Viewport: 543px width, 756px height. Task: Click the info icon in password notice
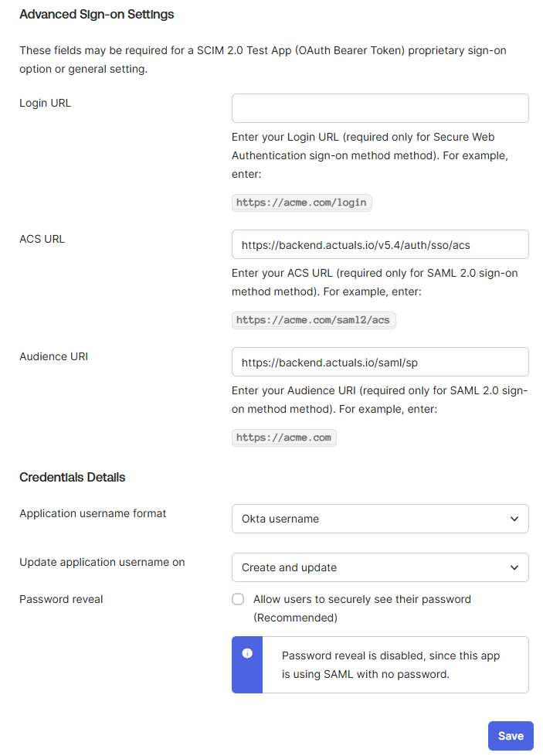(x=247, y=653)
